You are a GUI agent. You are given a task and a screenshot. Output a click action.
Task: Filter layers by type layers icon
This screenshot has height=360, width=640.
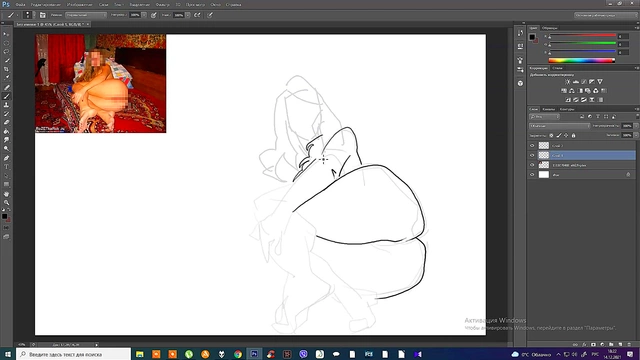[x=598, y=117]
